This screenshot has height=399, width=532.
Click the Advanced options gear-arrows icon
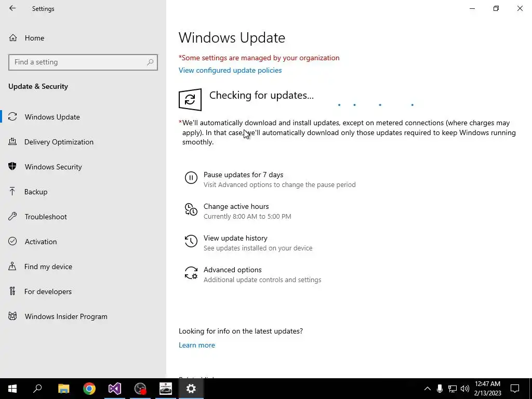tap(191, 273)
